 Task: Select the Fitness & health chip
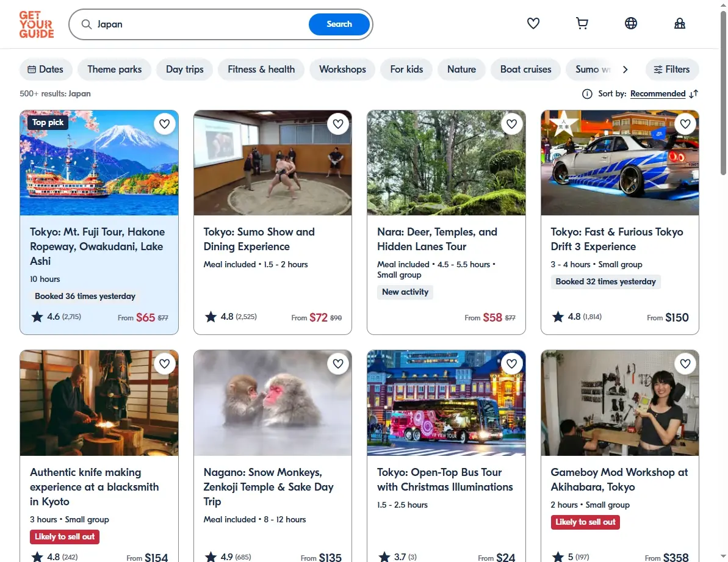(x=261, y=70)
